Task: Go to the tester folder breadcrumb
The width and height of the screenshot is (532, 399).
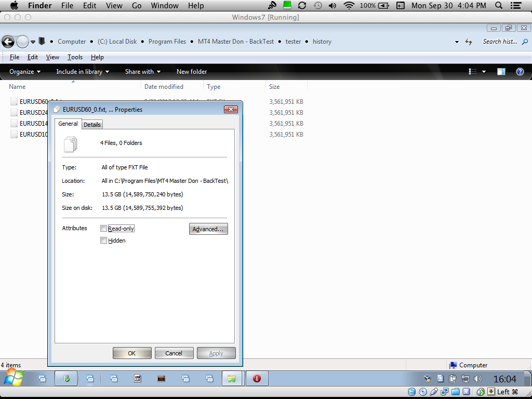Action: pyautogui.click(x=293, y=42)
